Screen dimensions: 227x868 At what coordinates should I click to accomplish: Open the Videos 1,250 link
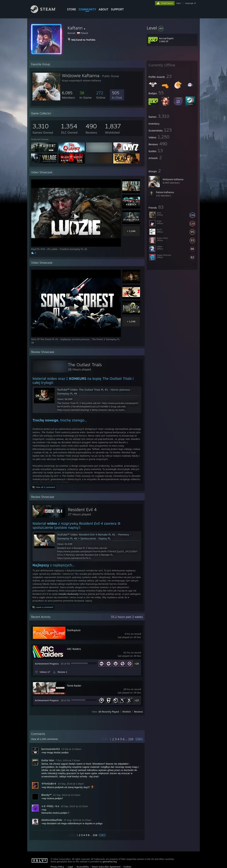tap(159, 137)
